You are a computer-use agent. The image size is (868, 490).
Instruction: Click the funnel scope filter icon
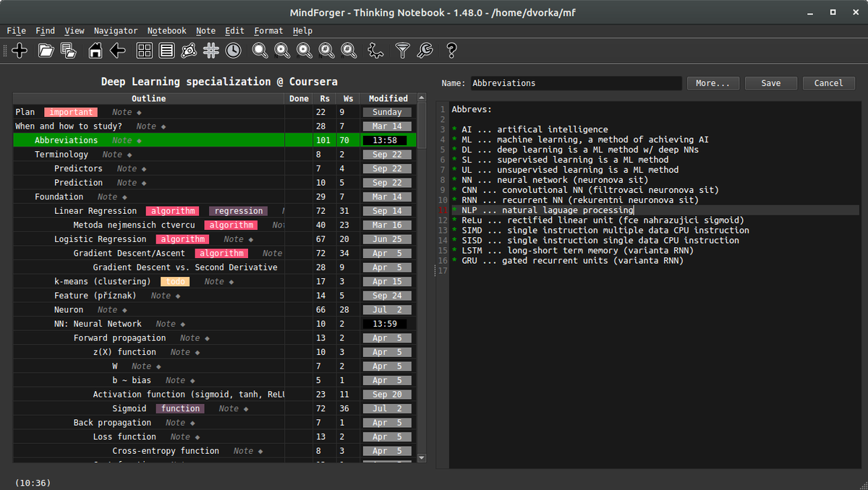point(403,51)
